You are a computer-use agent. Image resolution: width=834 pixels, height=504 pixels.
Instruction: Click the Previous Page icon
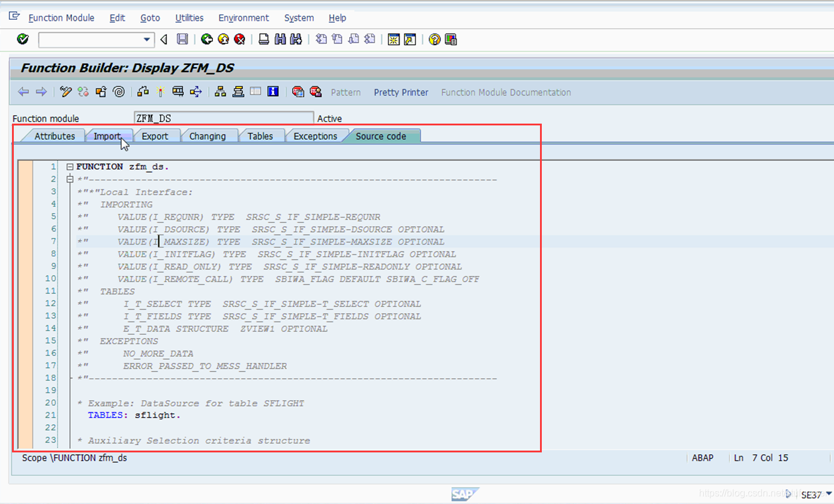(x=337, y=40)
